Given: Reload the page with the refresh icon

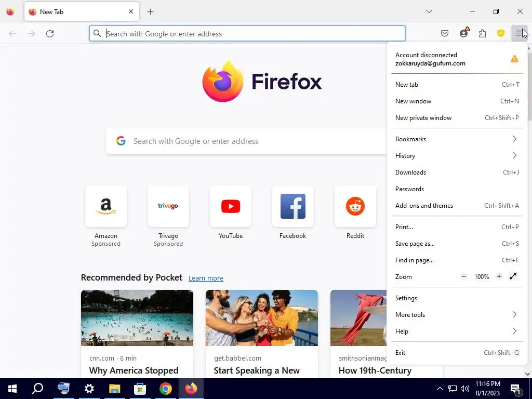Looking at the screenshot, I should tap(50, 34).
